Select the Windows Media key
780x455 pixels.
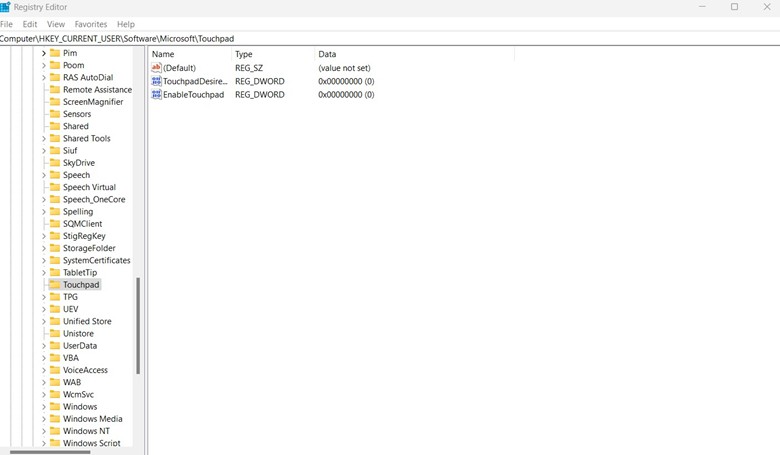[x=93, y=419]
